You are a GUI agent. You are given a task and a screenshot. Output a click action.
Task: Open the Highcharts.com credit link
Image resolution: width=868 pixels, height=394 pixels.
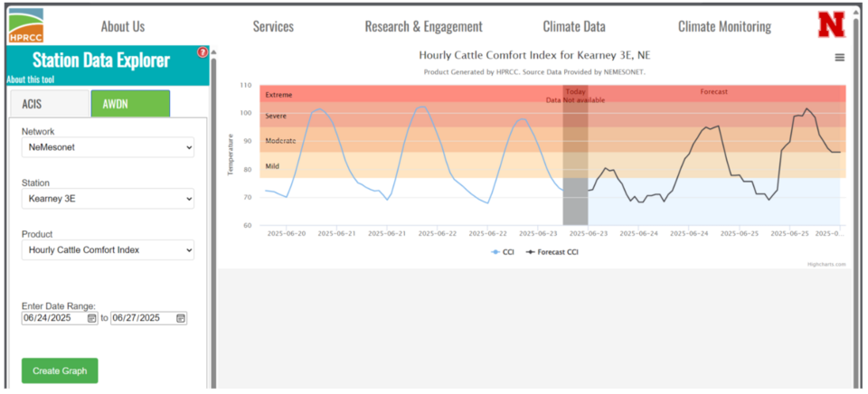click(826, 264)
